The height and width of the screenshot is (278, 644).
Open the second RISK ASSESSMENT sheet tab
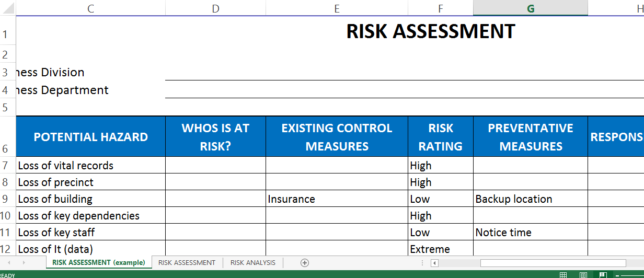(187, 262)
